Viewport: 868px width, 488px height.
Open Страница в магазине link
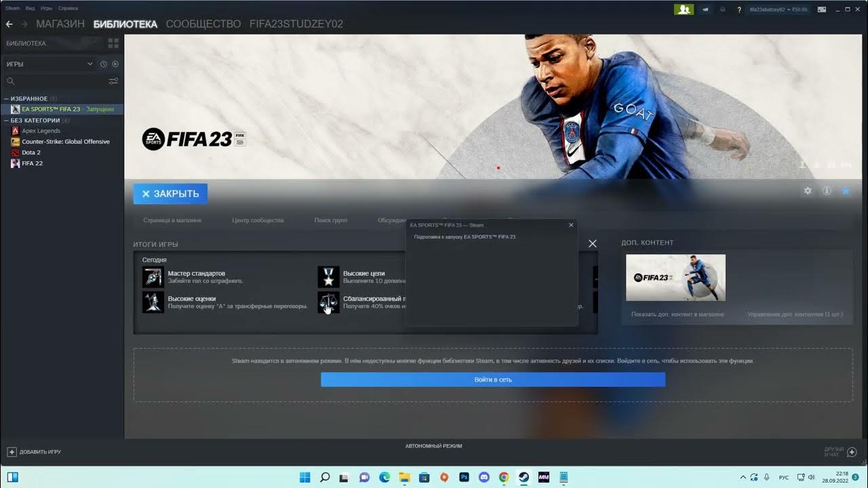click(172, 220)
